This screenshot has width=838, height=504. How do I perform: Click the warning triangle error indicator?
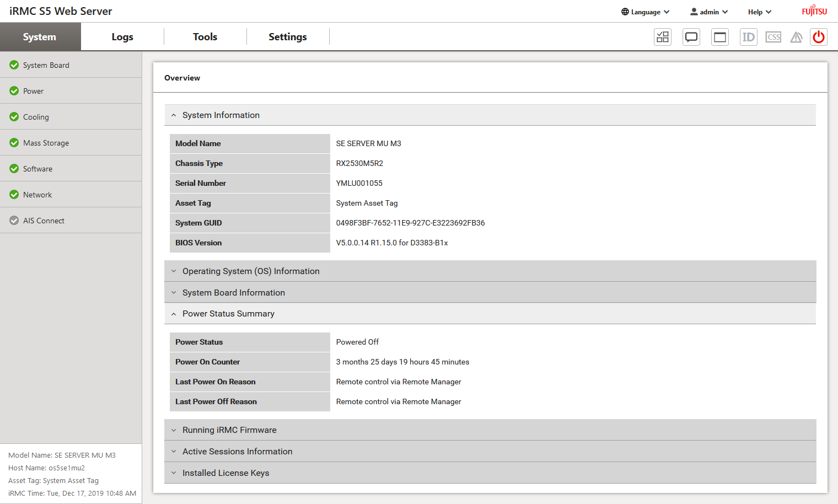(796, 37)
